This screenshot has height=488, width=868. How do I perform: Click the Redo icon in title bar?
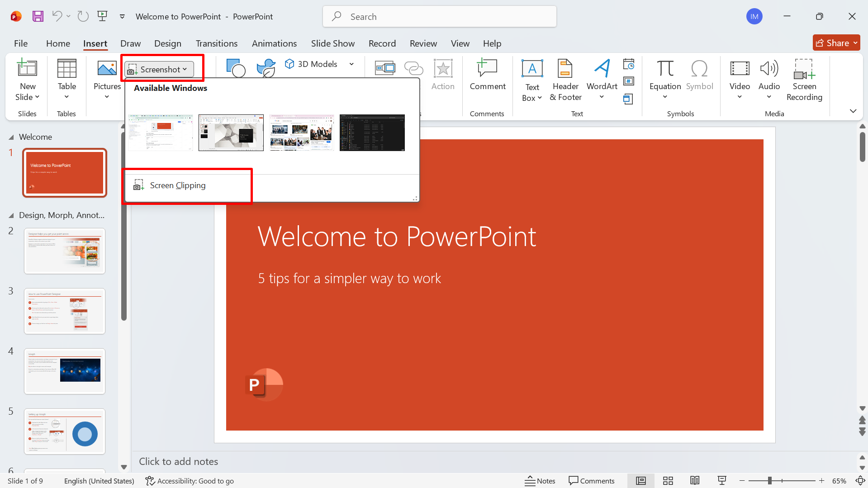83,17
